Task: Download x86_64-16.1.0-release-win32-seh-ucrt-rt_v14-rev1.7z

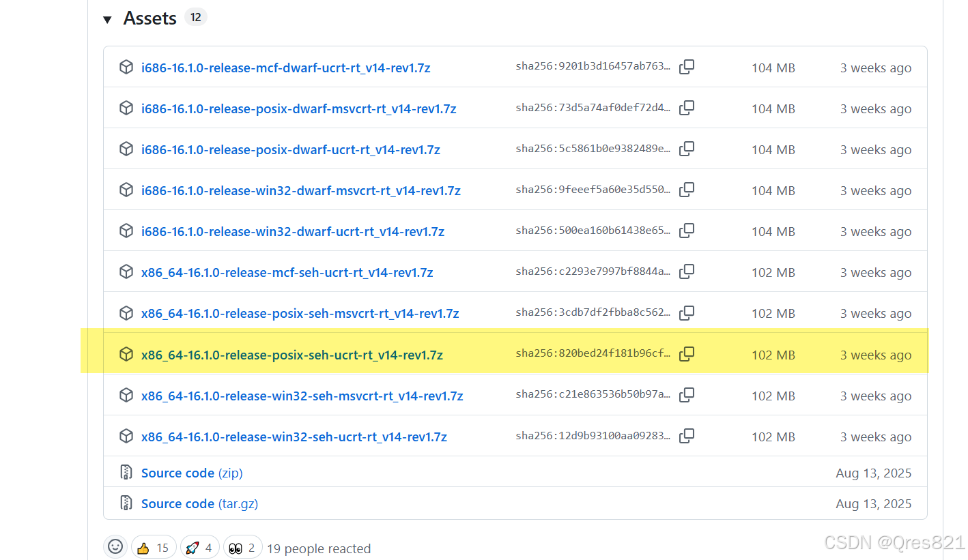Action: (x=294, y=437)
